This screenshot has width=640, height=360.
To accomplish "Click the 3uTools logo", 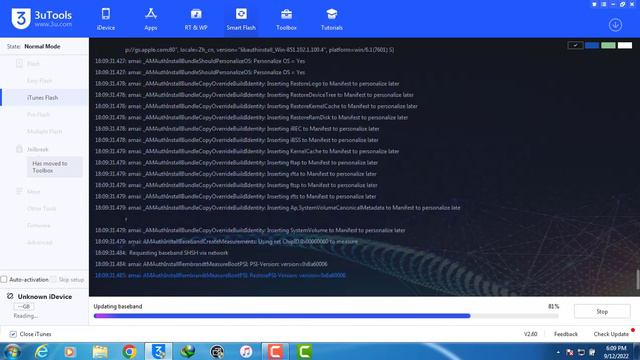I will 41,18.
